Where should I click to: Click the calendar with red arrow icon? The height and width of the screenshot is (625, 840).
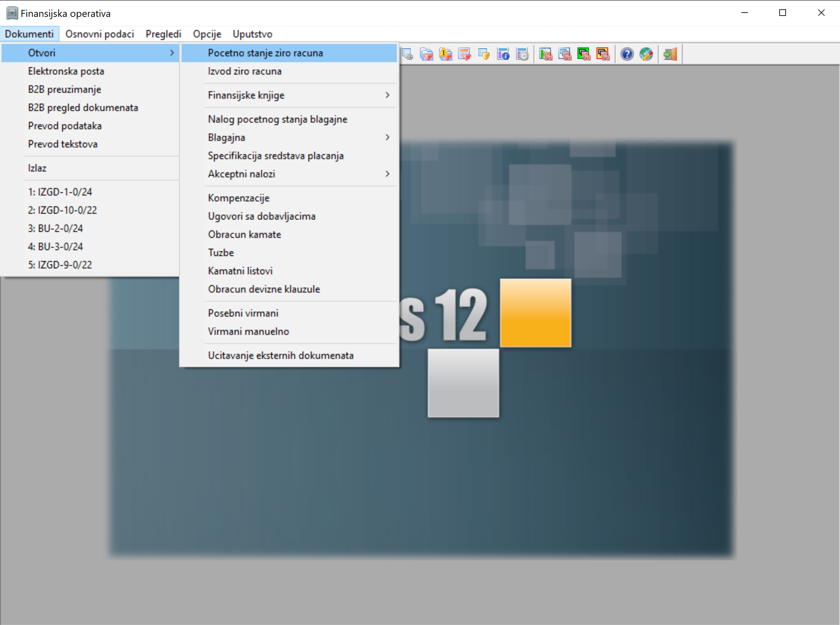tap(464, 54)
